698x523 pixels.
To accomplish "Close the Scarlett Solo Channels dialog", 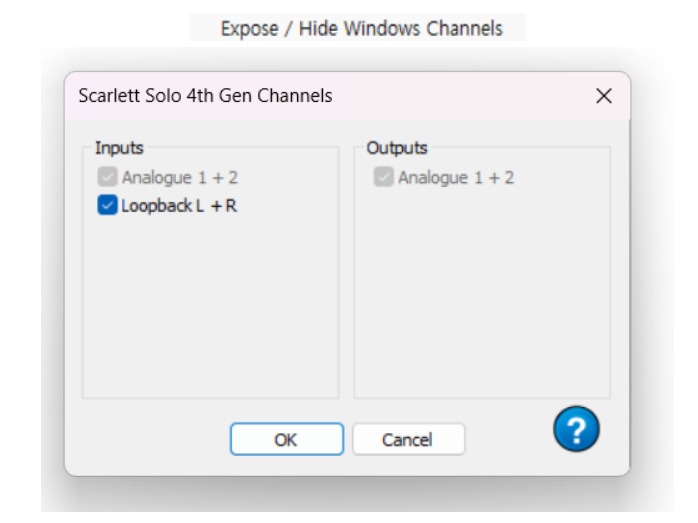I will pos(604,96).
